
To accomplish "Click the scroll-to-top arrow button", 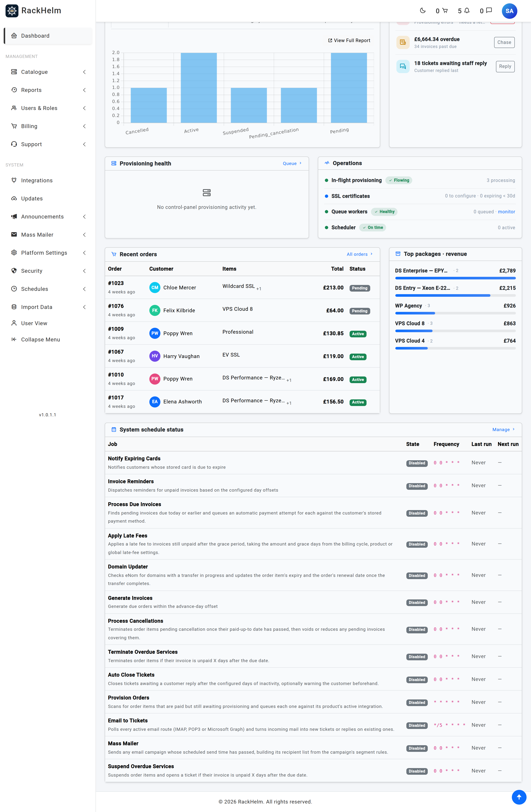I will [x=519, y=797].
